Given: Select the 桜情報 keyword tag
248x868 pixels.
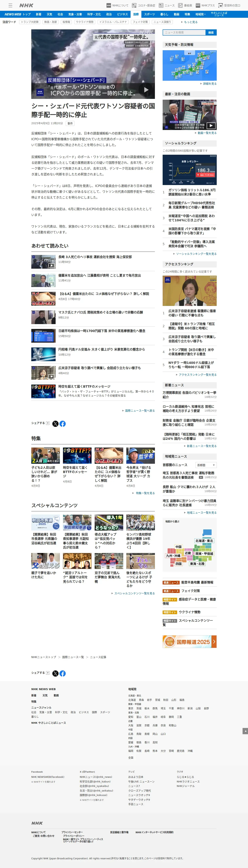Looking at the screenshot, I should tap(66, 22).
